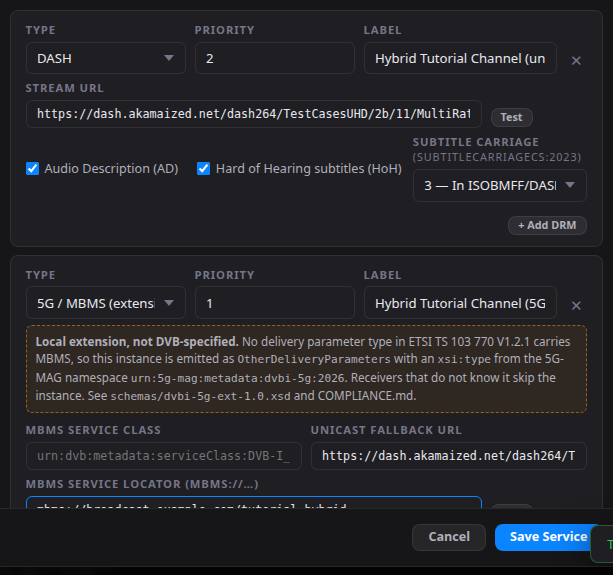Click the 'Local extension, not DVB-specified.' text
613x575 pixels.
pyautogui.click(x=137, y=342)
